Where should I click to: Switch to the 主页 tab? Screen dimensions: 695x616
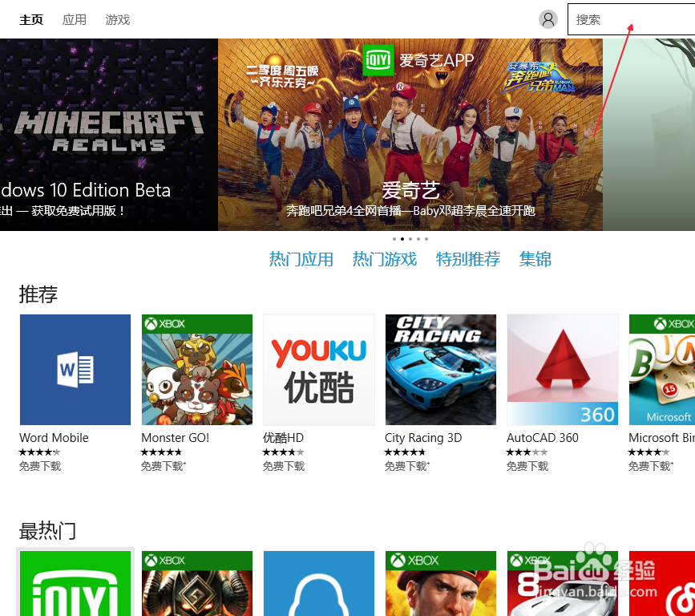pyautogui.click(x=31, y=20)
